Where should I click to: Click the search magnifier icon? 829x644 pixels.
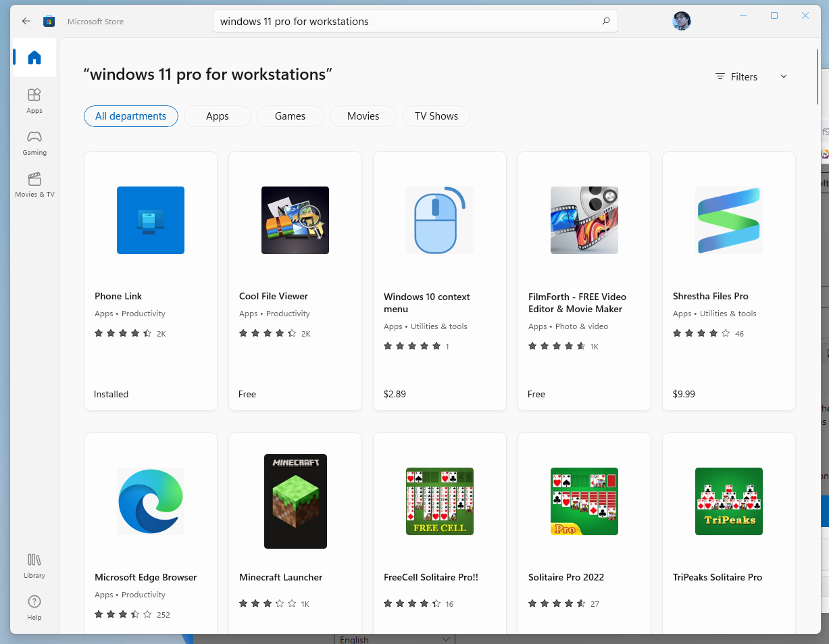coord(606,21)
